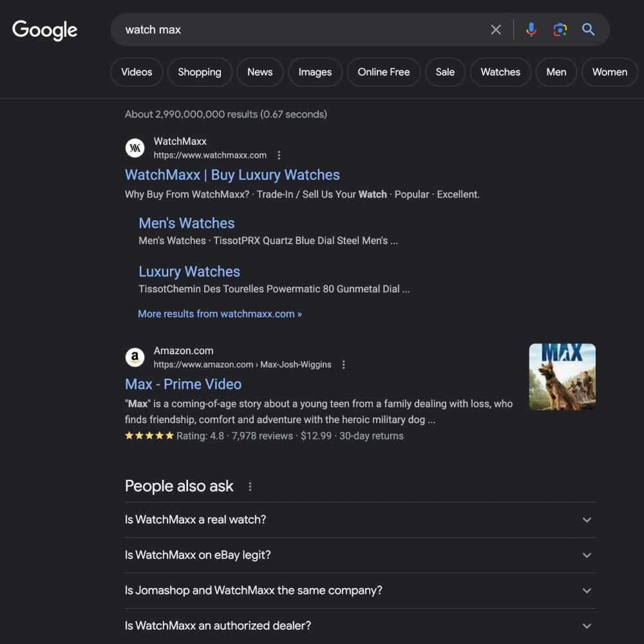This screenshot has width=644, height=644.
Task: Apply the Women filter chip
Action: (x=609, y=72)
